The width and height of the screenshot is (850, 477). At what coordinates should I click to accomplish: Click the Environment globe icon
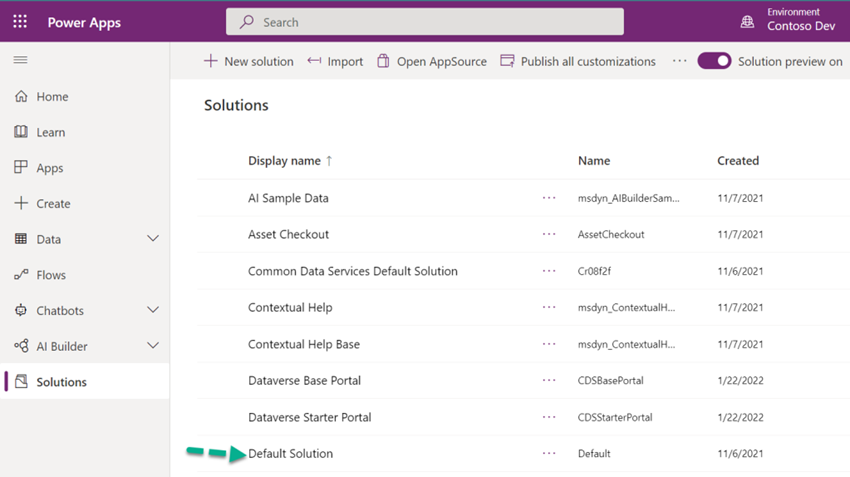pyautogui.click(x=747, y=22)
